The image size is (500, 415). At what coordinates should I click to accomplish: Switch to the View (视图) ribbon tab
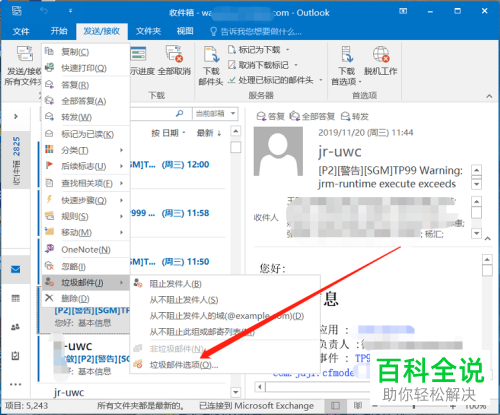click(185, 31)
